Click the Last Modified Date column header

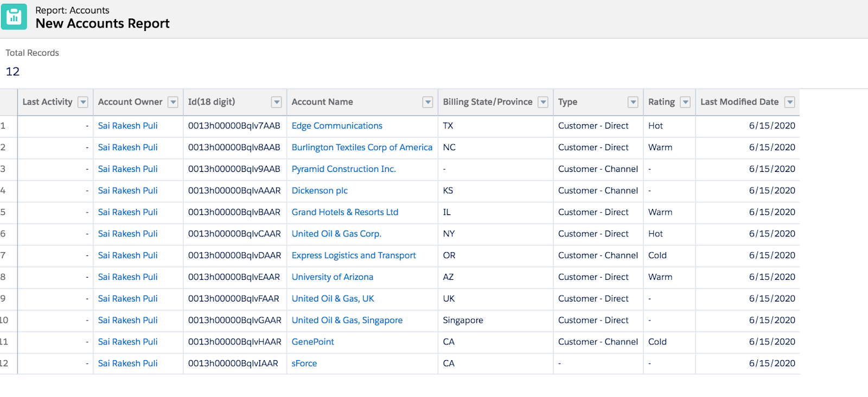pyautogui.click(x=739, y=102)
